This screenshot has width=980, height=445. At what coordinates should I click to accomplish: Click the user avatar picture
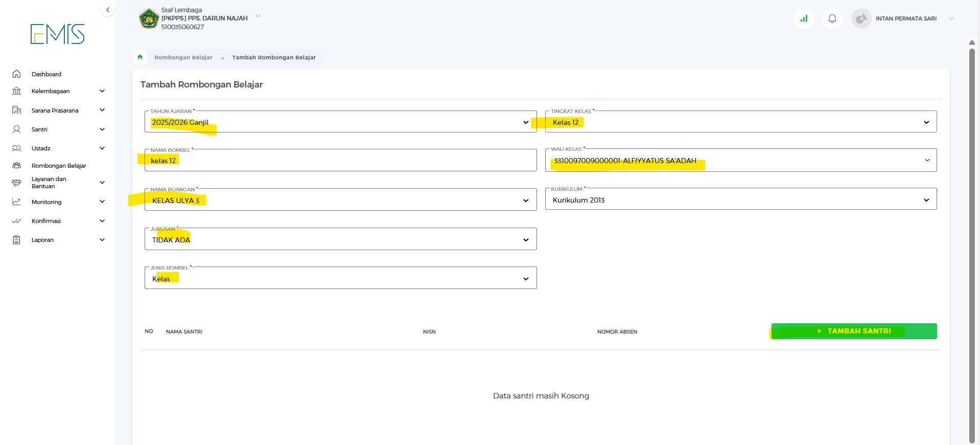tap(861, 19)
